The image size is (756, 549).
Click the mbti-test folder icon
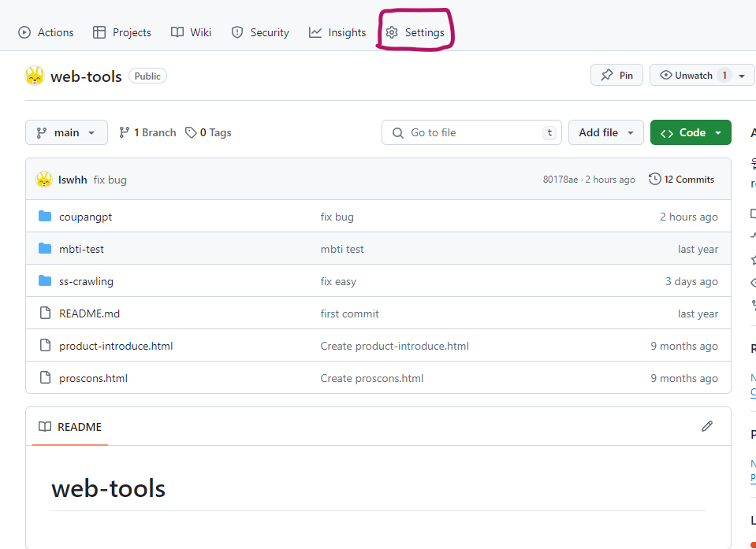point(45,248)
